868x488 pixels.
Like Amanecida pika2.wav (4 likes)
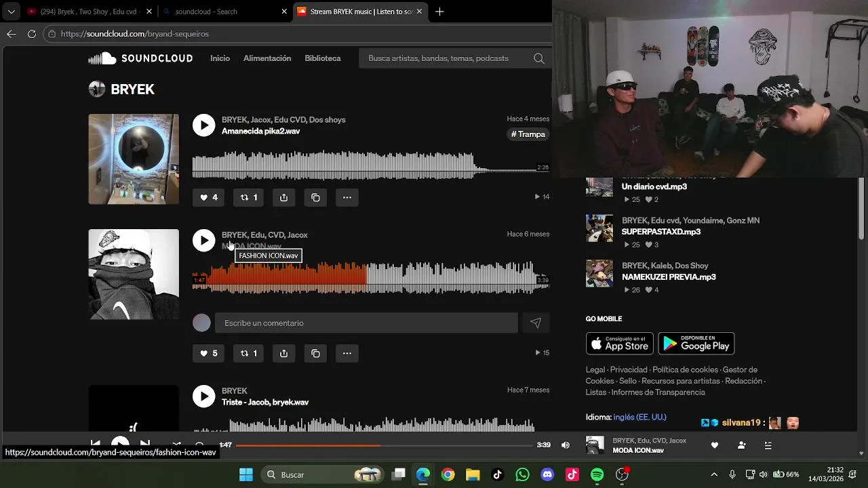208,197
